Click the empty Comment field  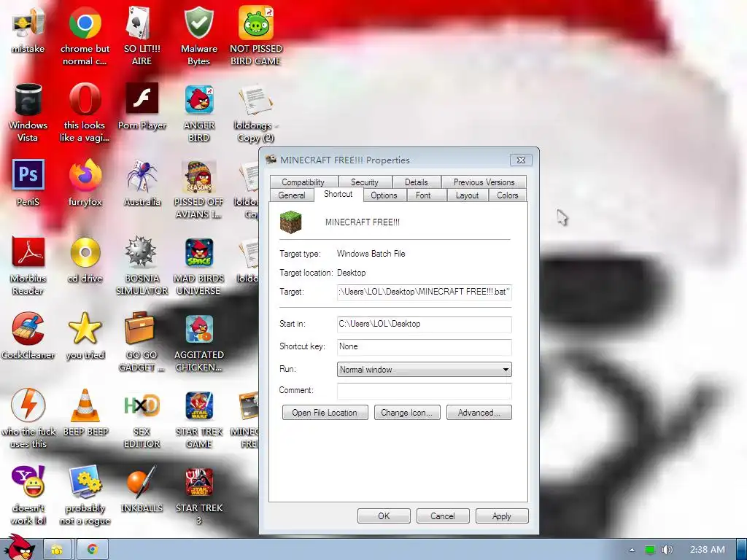[x=424, y=391]
